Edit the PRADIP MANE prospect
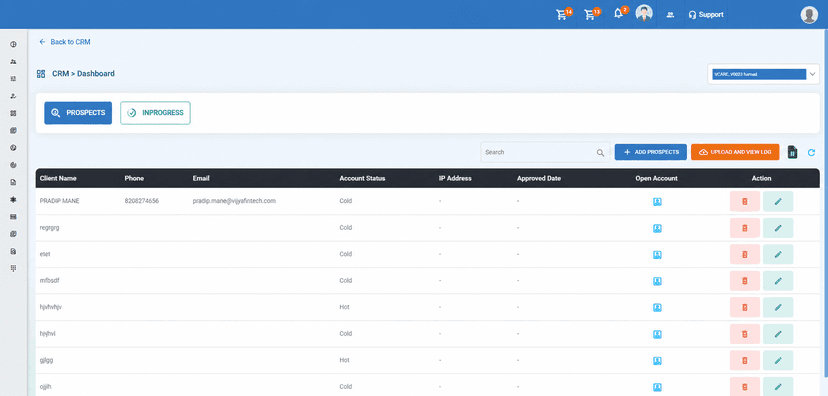Viewport: 828px width, 396px height. (778, 202)
